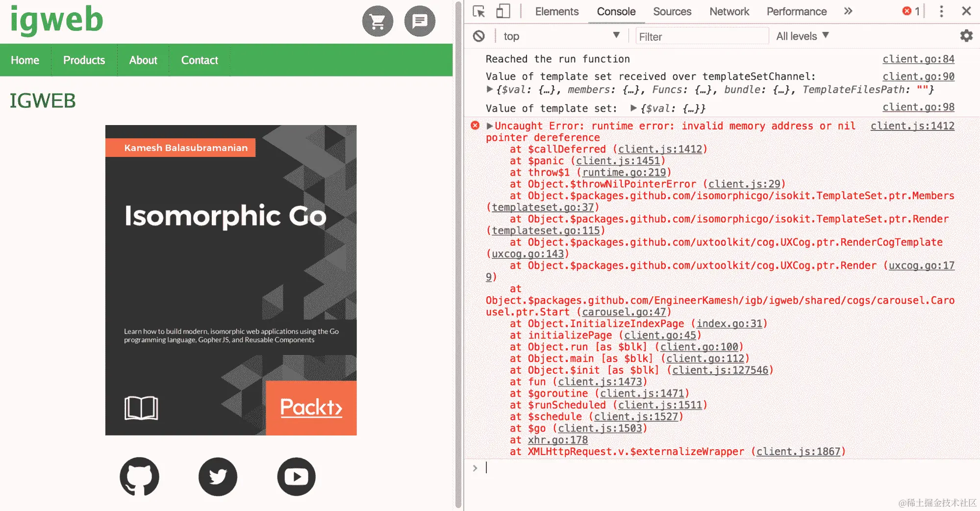980x511 pixels.
Task: Open templateset.go:115 link in stack trace
Action: pyautogui.click(x=546, y=230)
